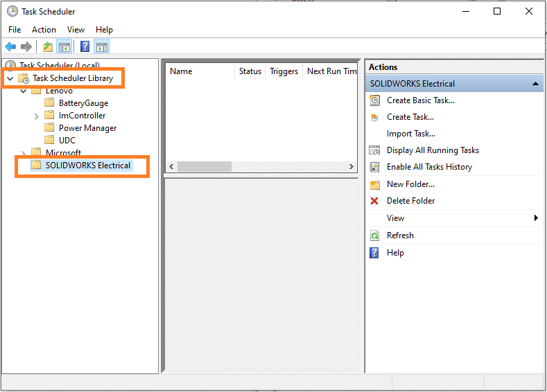
Task: Toggle the Show/Hide Action Pane button
Action: pyautogui.click(x=102, y=47)
